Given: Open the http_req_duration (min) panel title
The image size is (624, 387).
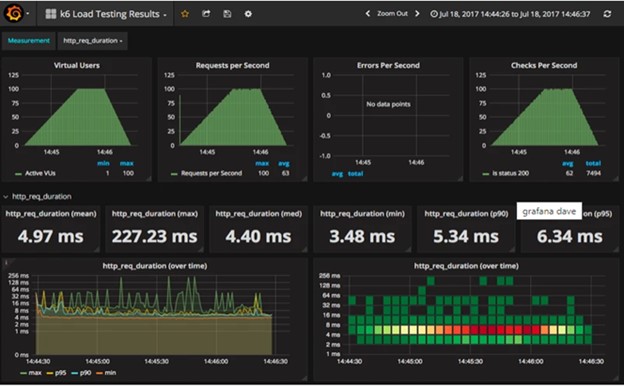Looking at the screenshot, I should click(362, 214).
